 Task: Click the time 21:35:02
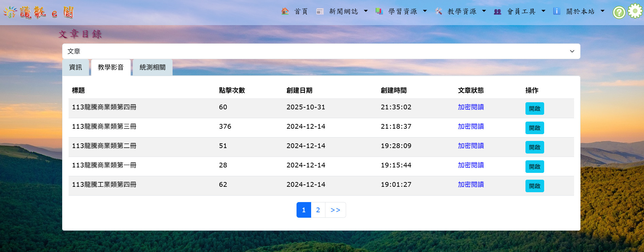coord(396,107)
